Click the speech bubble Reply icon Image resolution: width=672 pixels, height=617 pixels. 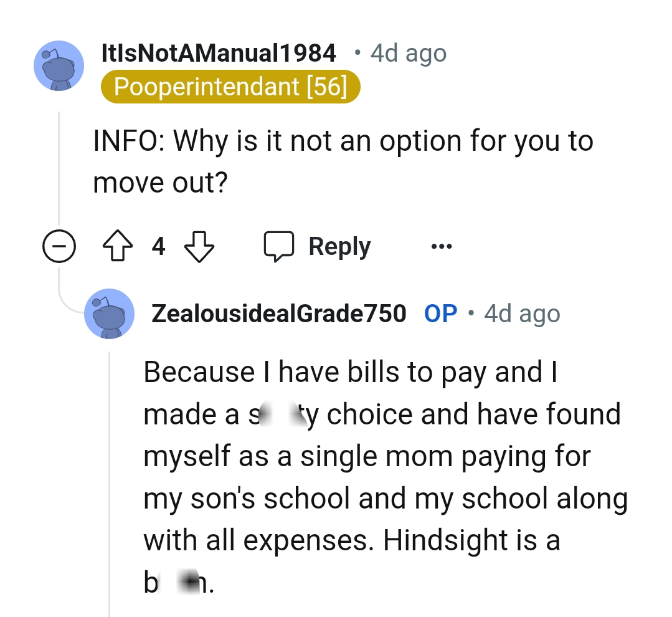280,246
